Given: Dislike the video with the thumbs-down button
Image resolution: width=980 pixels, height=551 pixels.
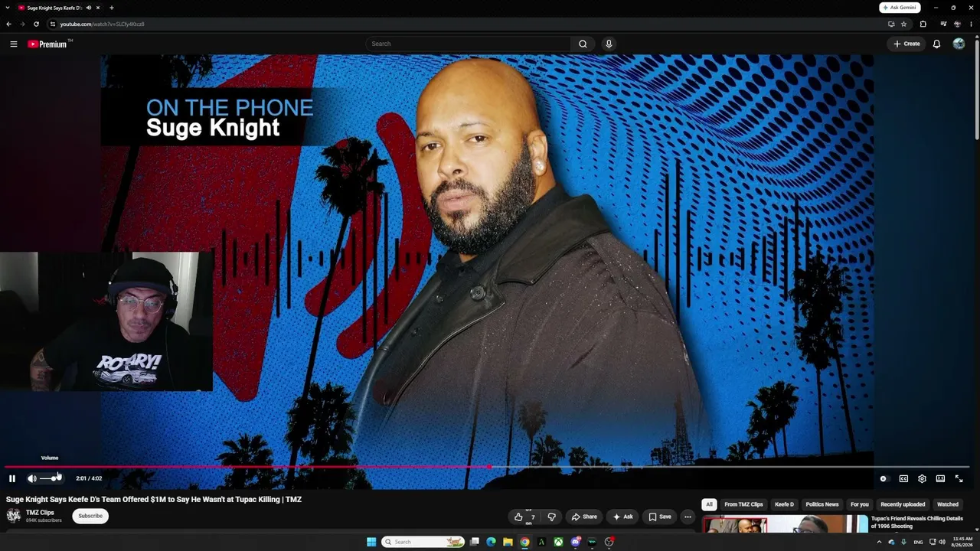Looking at the screenshot, I should [551, 517].
